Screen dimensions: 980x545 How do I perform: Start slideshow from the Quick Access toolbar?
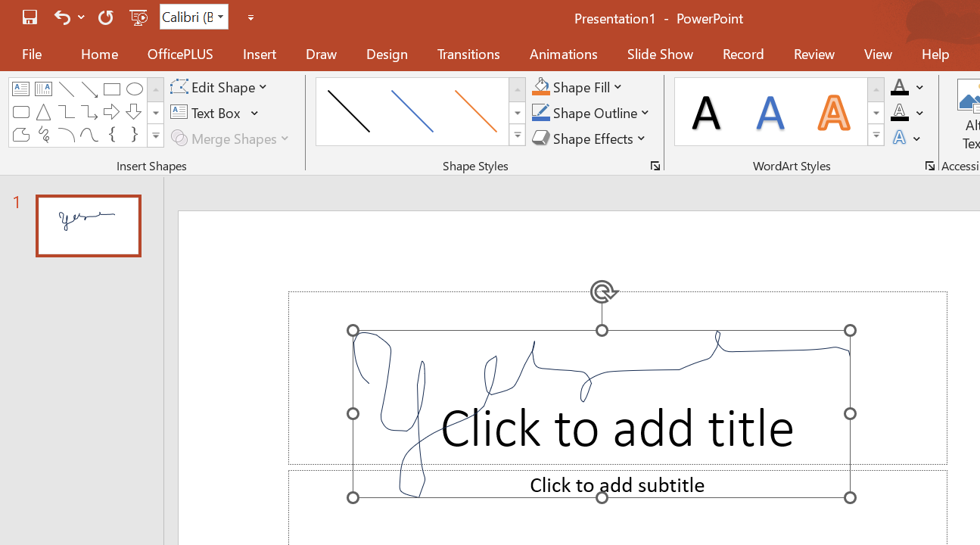click(x=138, y=17)
